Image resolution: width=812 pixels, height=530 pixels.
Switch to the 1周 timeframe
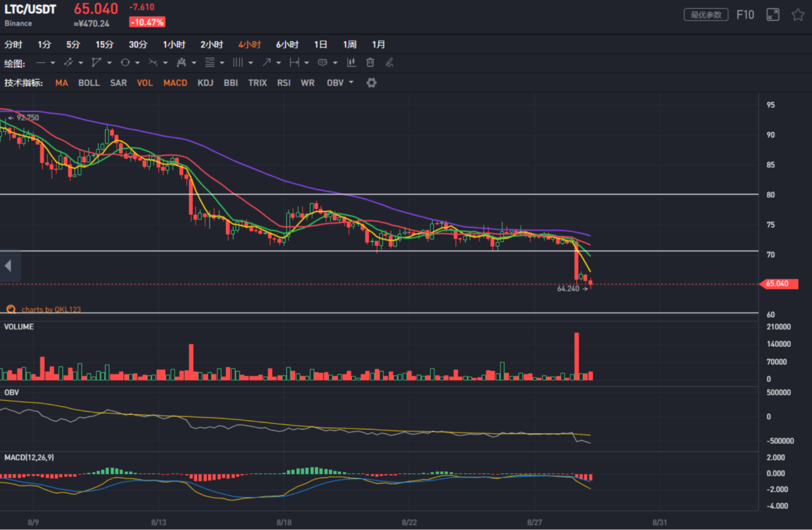pyautogui.click(x=350, y=45)
